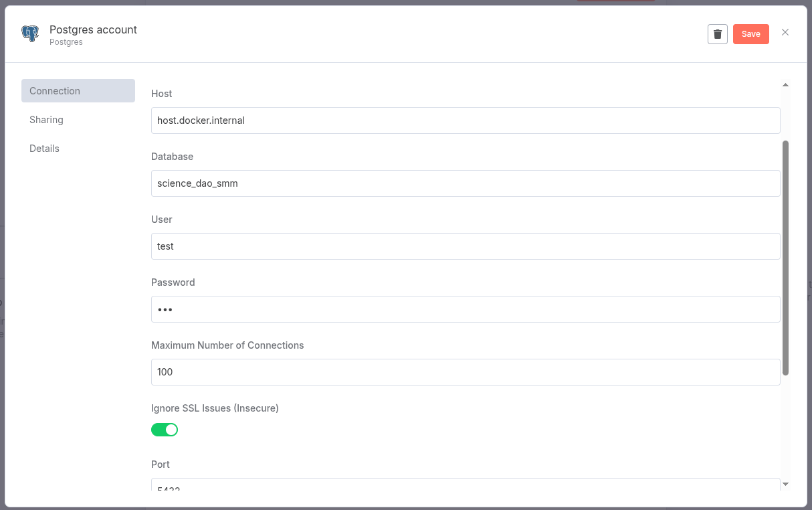Click the scrollbar down arrow

point(785,484)
